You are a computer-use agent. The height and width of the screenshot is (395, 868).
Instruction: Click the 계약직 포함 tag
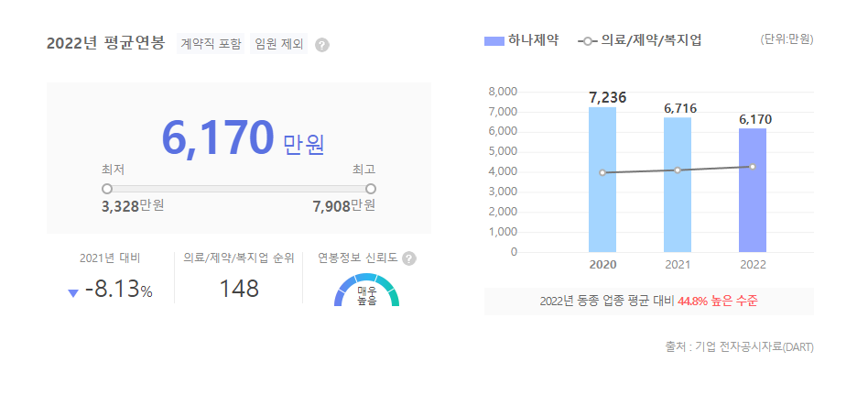(x=211, y=44)
